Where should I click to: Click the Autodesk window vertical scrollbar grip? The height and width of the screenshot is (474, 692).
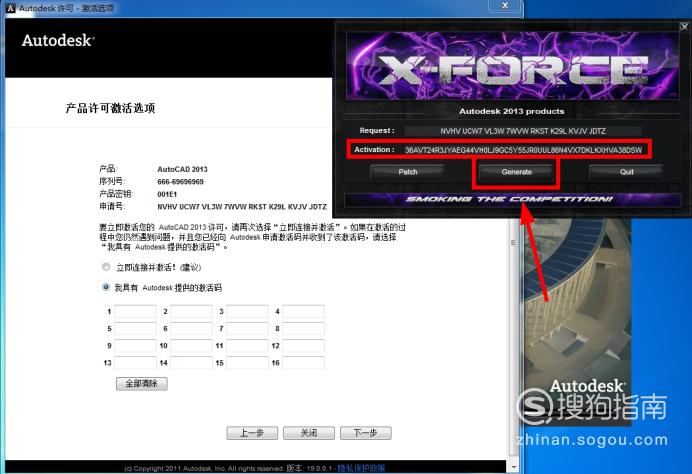tap(513, 242)
